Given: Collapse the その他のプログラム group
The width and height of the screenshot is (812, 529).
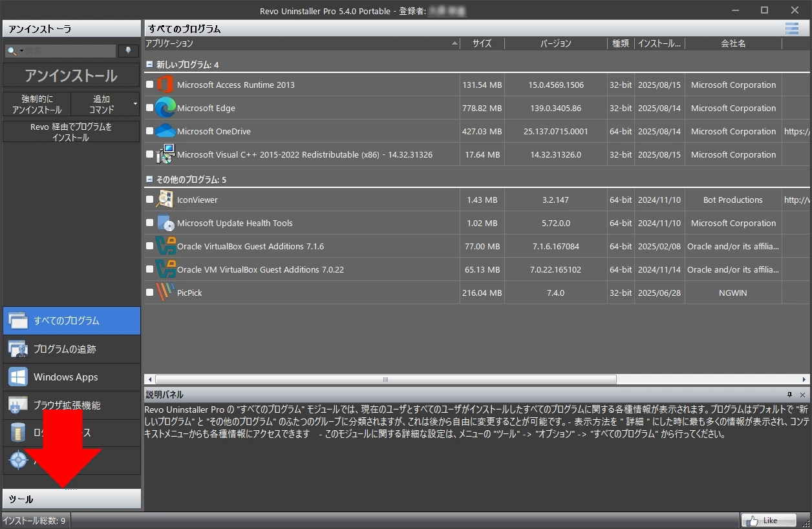Looking at the screenshot, I should point(150,180).
